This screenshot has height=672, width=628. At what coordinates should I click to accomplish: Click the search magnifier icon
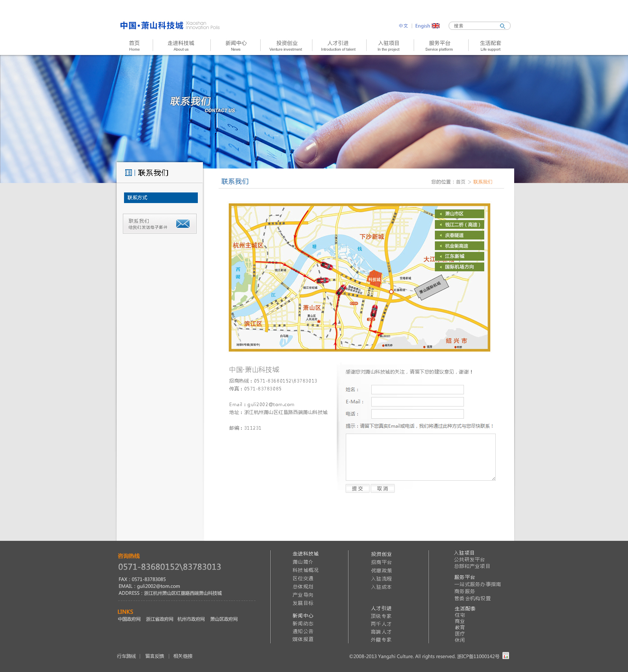(x=502, y=26)
